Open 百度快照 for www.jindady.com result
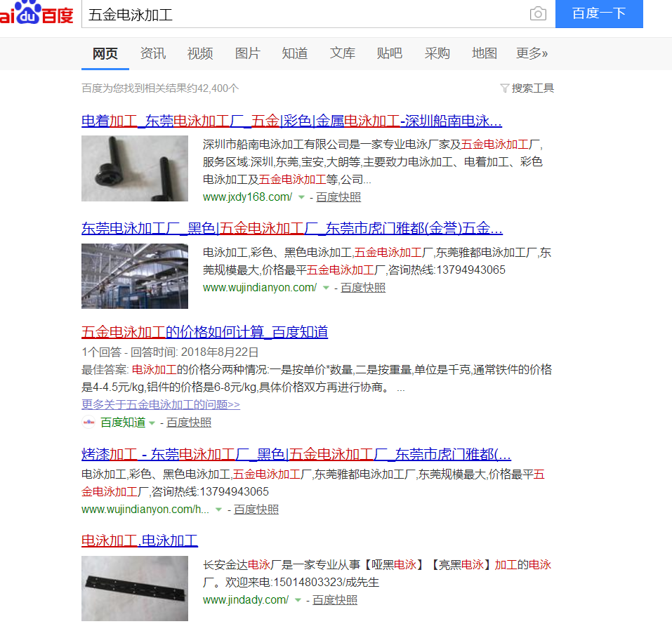The width and height of the screenshot is (672, 631). pyautogui.click(x=335, y=600)
